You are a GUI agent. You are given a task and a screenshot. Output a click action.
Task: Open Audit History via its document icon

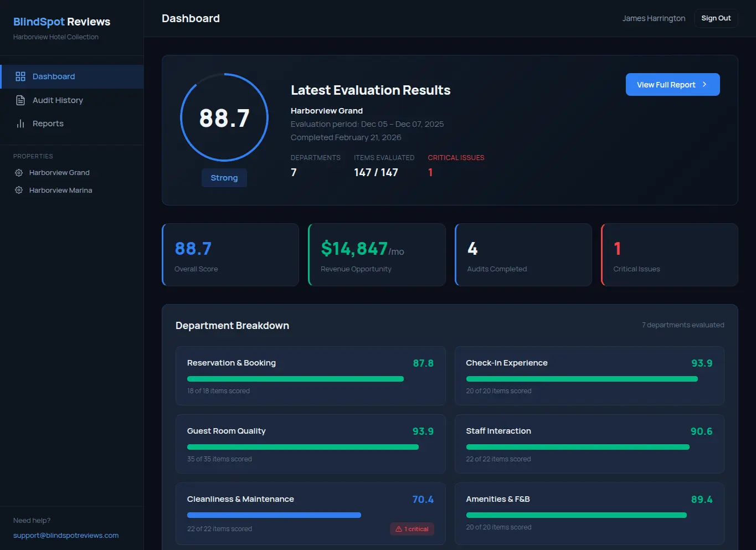pos(20,100)
